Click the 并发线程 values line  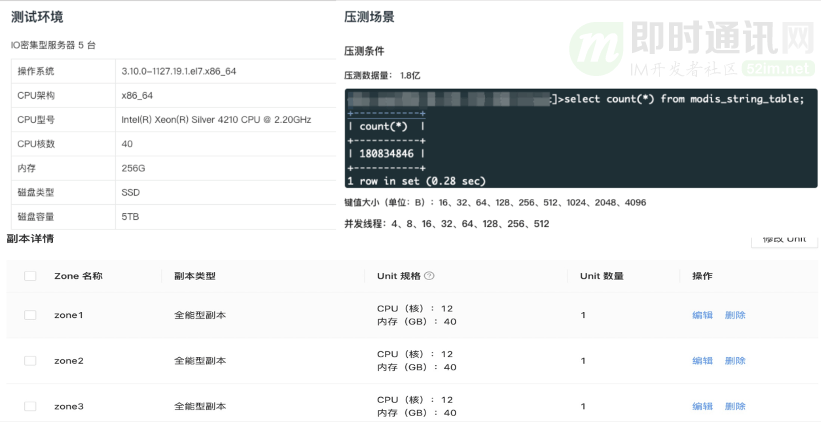click(447, 224)
